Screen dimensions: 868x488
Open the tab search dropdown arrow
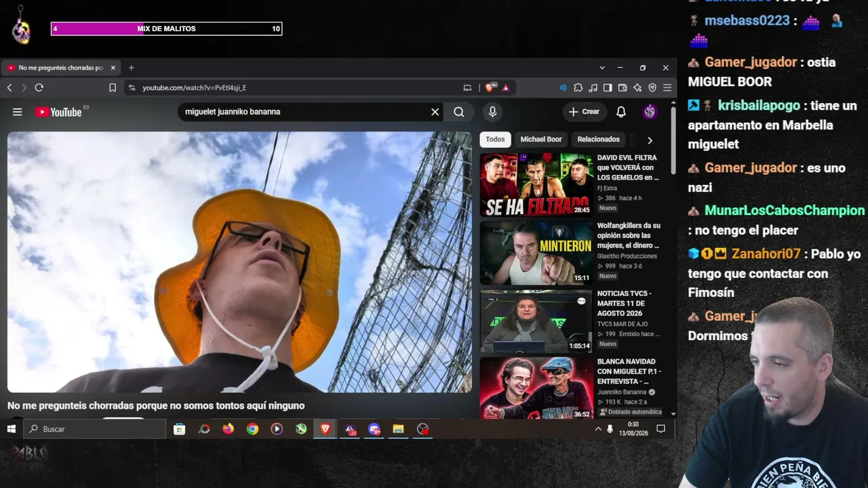[x=601, y=68]
